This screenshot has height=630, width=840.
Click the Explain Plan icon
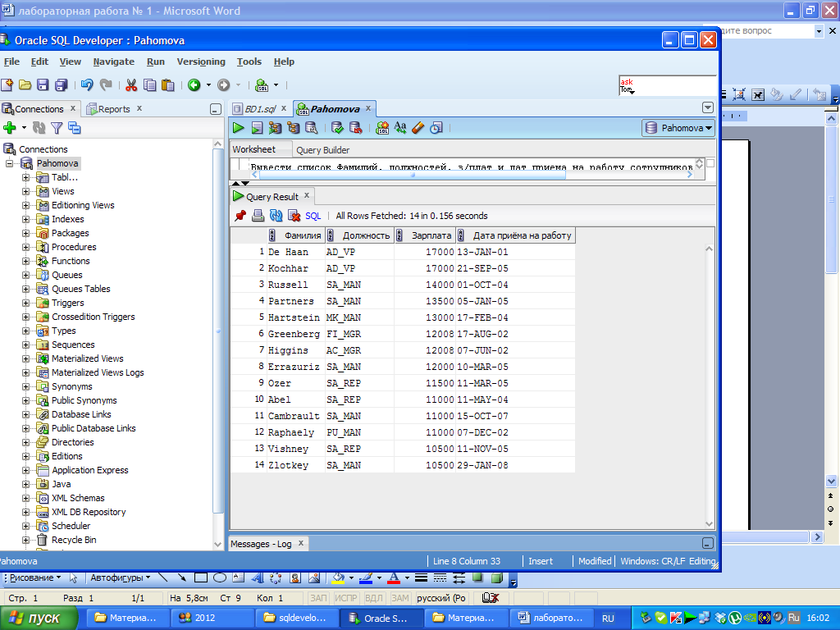click(293, 127)
